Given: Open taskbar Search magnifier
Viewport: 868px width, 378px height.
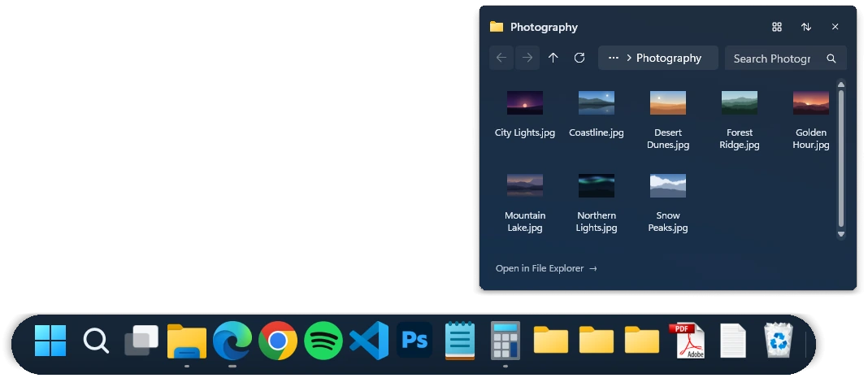Looking at the screenshot, I should (96, 341).
